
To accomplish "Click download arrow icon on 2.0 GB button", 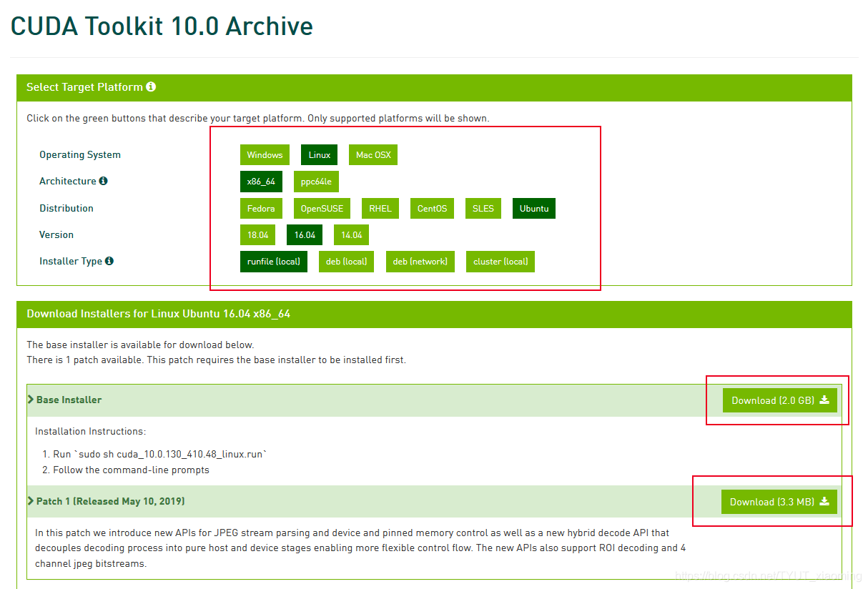I will (x=824, y=400).
